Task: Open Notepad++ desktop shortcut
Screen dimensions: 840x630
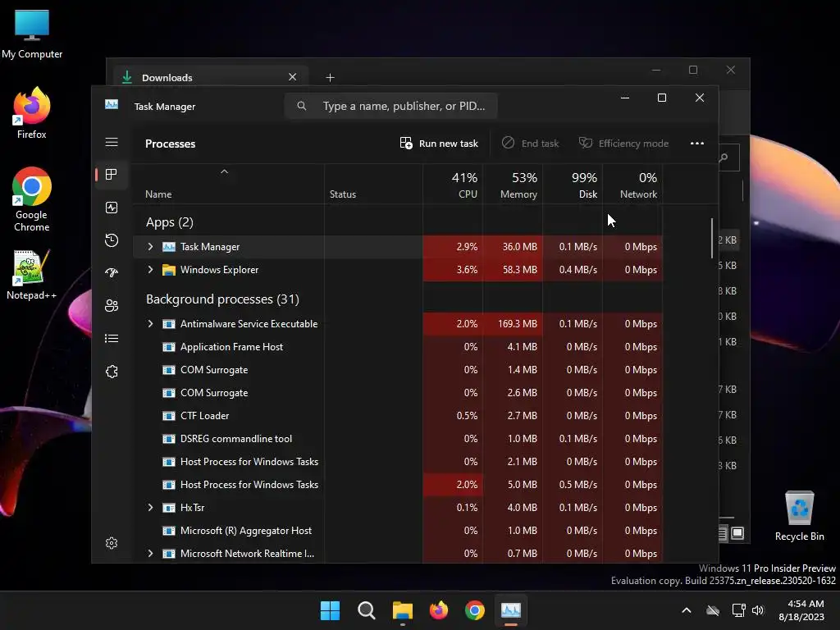Action: point(32,274)
